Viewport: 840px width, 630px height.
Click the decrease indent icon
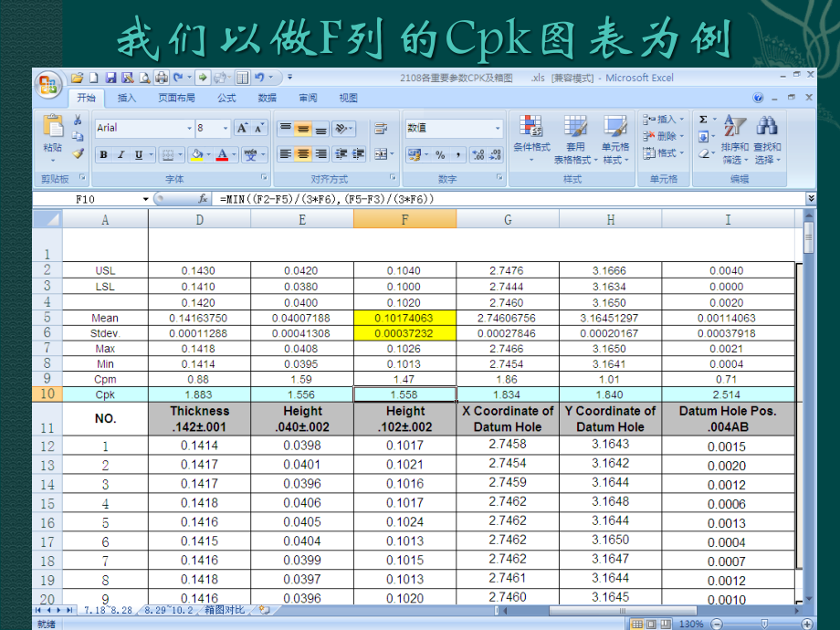click(341, 154)
